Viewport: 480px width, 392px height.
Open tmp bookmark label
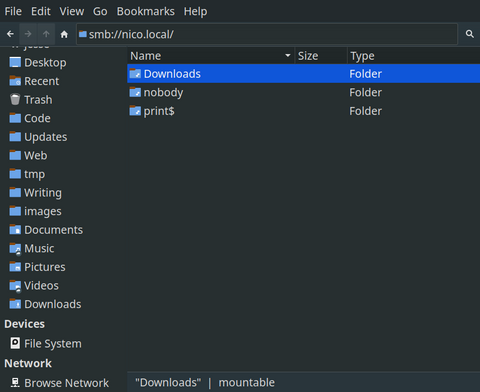[34, 174]
